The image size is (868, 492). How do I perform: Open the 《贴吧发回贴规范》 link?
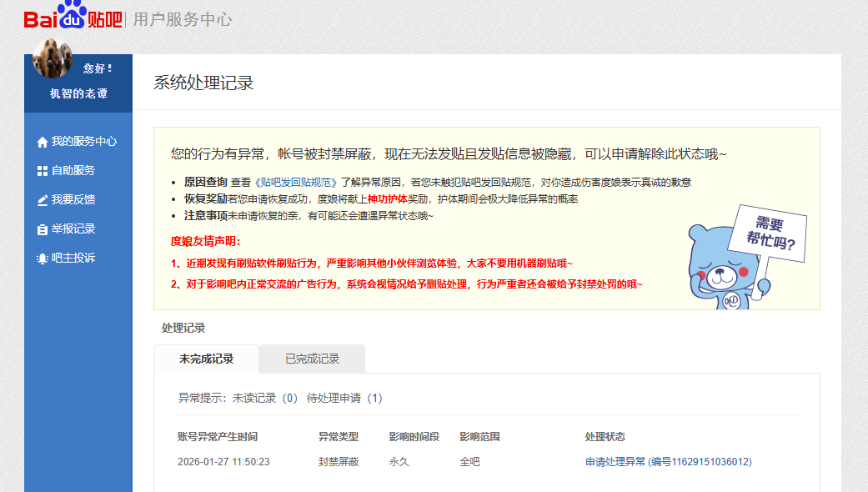(x=295, y=182)
